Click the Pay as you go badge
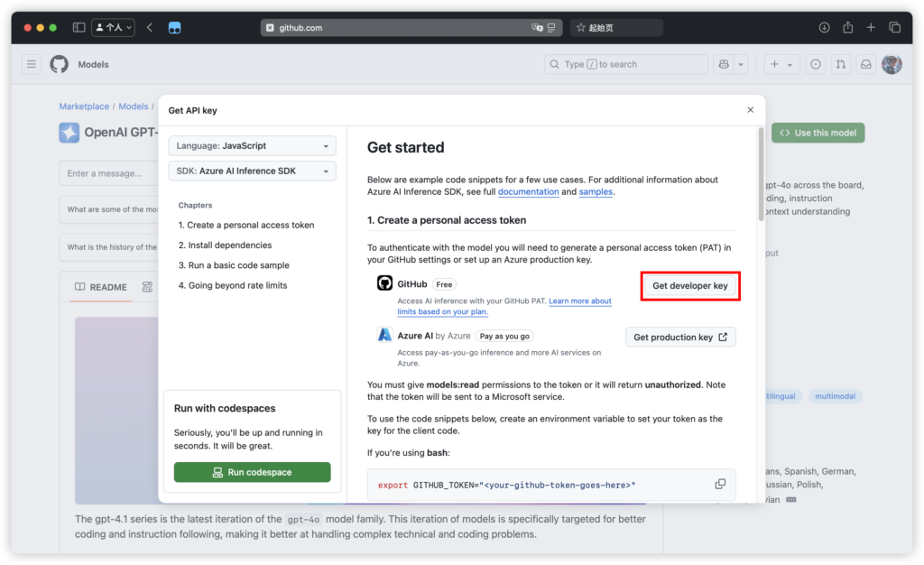 [504, 336]
